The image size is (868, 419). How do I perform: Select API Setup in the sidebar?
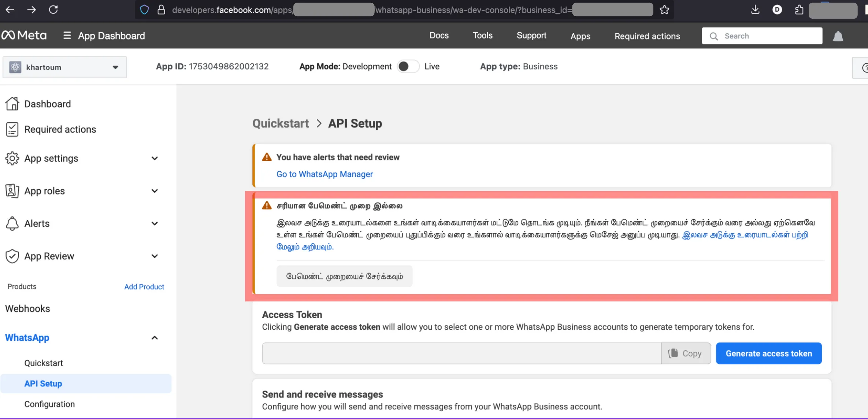coord(86,383)
